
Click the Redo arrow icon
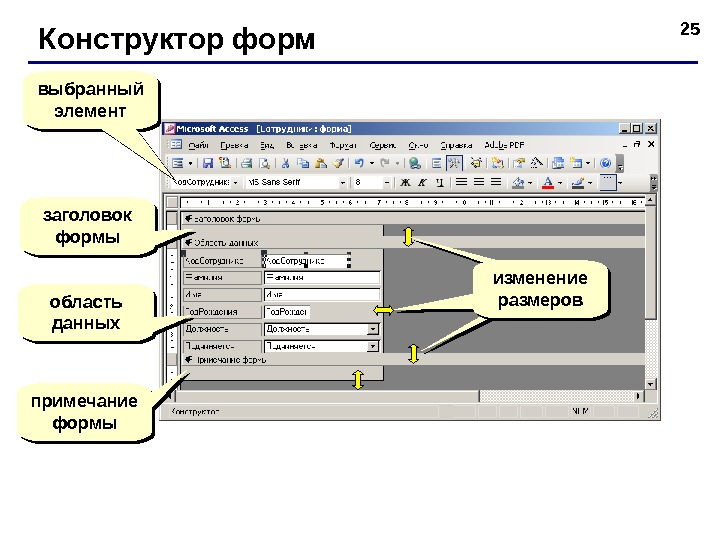coord(385,163)
